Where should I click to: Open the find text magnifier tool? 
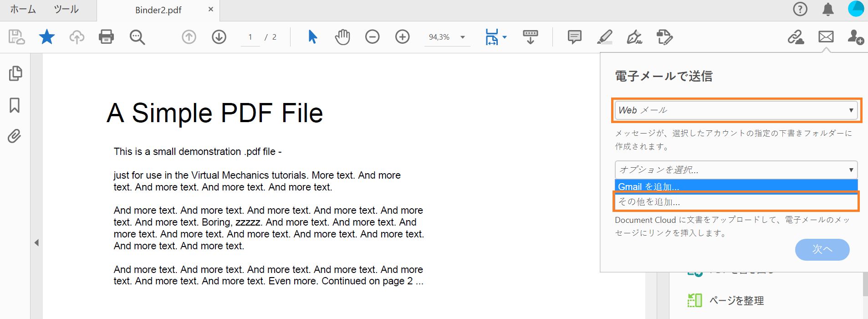tap(137, 37)
